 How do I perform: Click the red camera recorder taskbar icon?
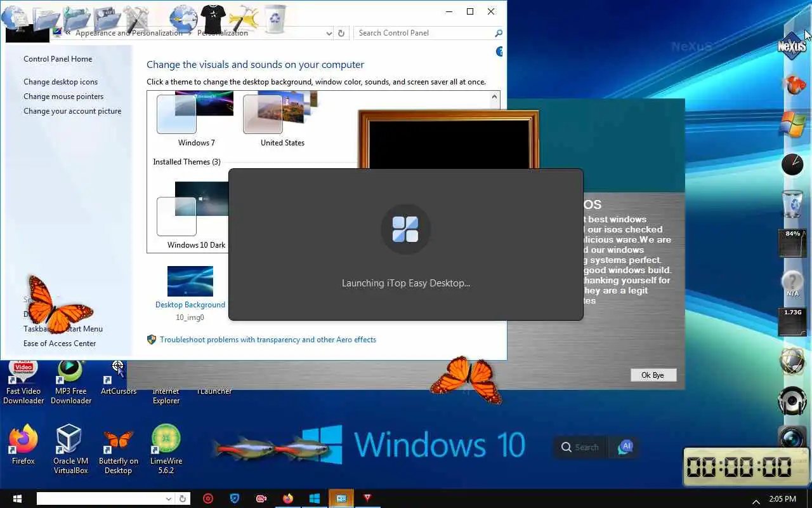(261, 498)
